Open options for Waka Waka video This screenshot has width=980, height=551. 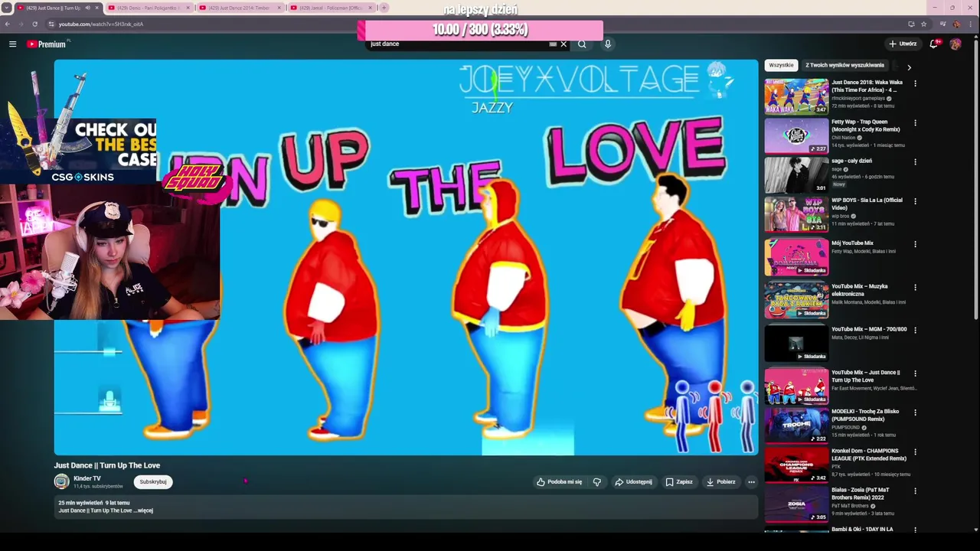click(x=915, y=83)
